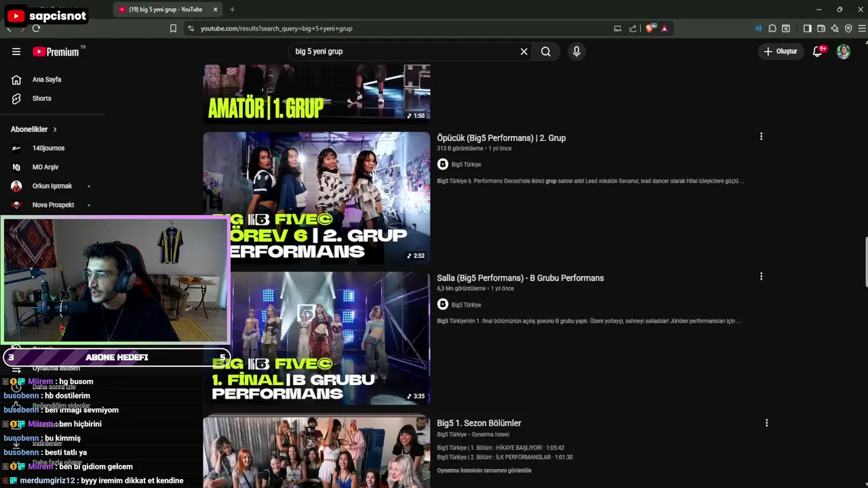Open the YouTube hamburger guide menu
This screenshot has height=488, width=868.
(16, 52)
